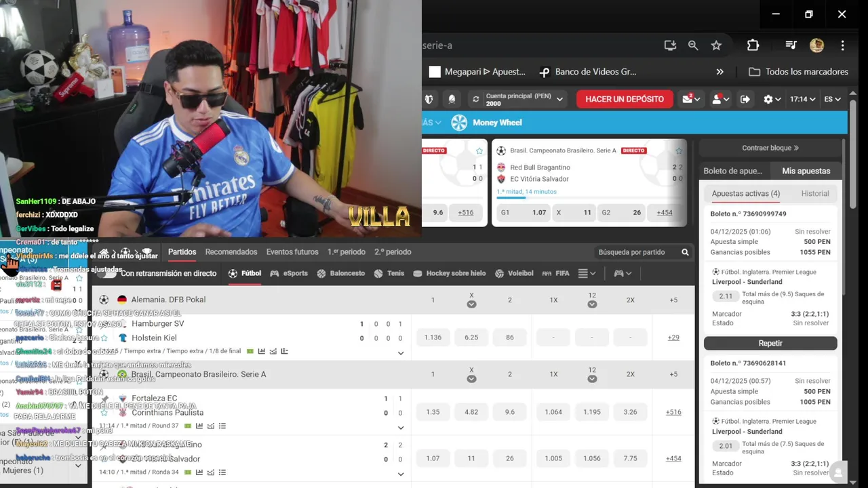This screenshot has width=868, height=488.
Task: Refresh the account balance icon
Action: coord(476,99)
